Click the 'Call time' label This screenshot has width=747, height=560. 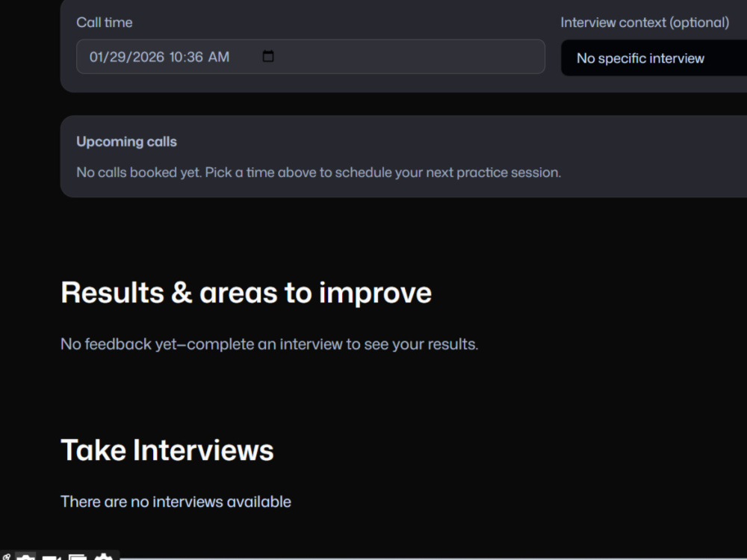click(105, 22)
